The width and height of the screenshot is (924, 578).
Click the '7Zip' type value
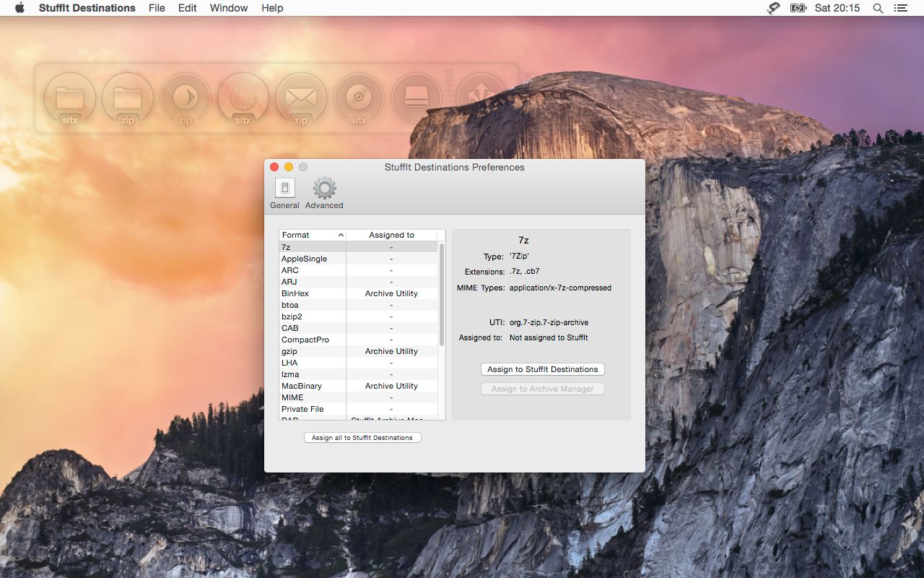(x=520, y=256)
